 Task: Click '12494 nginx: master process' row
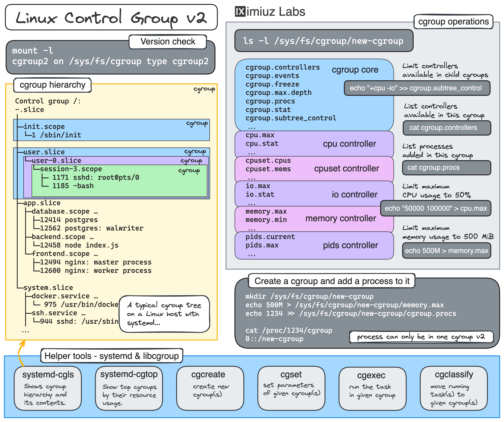coord(96,262)
